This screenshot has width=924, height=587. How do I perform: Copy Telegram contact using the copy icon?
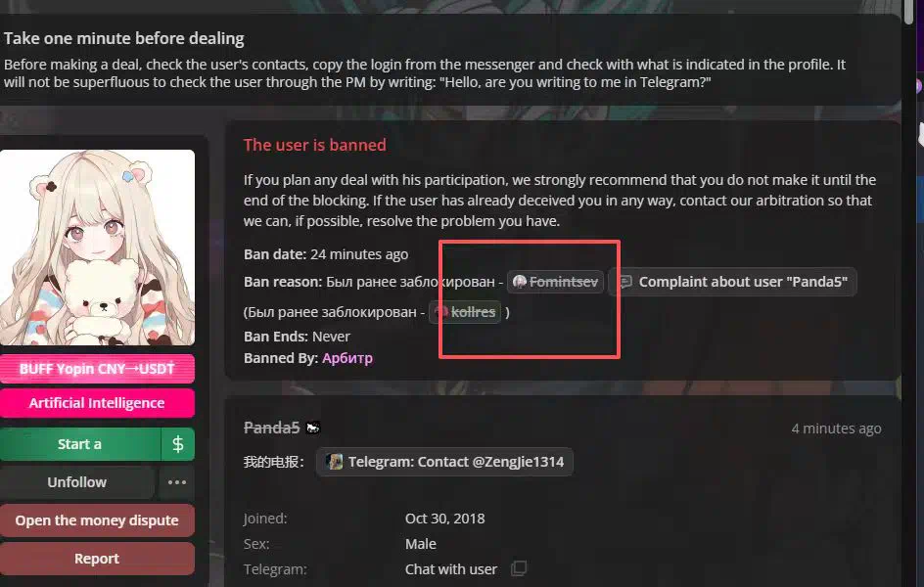[519, 568]
